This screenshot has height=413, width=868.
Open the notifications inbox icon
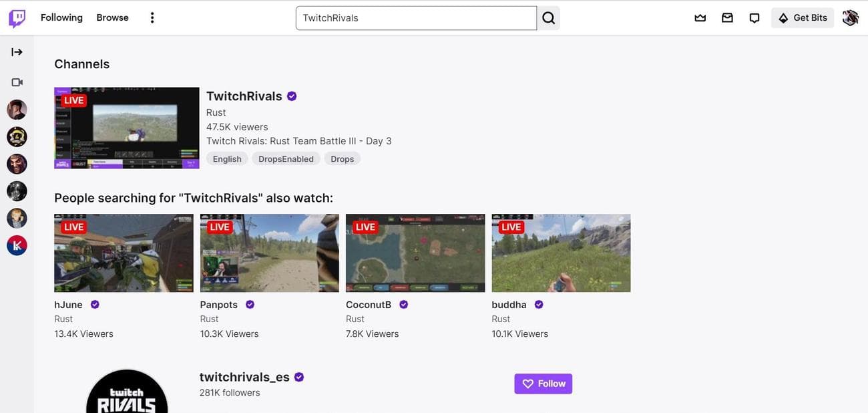pos(727,18)
